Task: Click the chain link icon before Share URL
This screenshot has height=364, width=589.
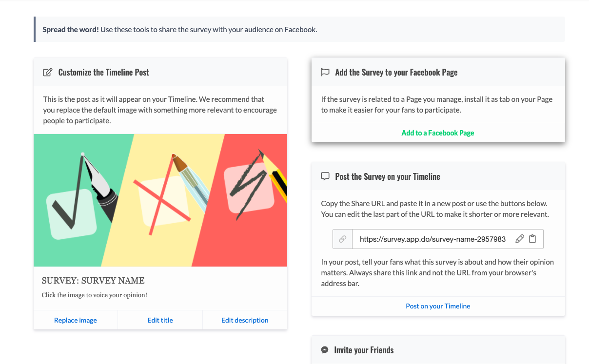Action: tap(343, 239)
